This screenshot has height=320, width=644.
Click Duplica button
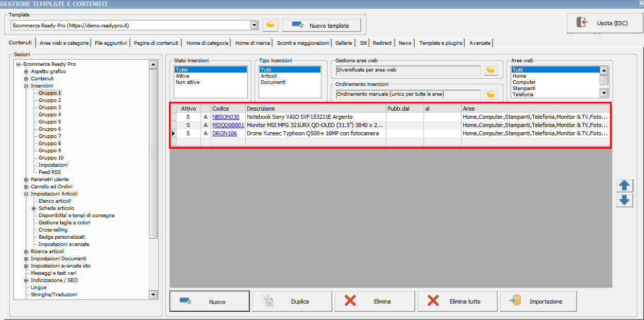292,301
